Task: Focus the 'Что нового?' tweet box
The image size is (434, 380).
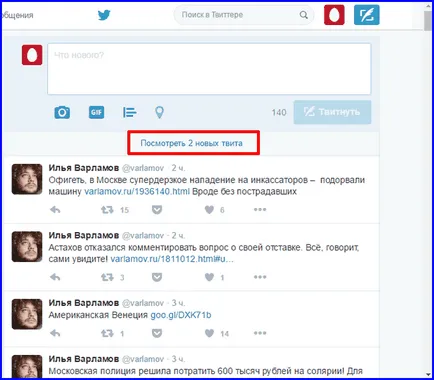Action: coord(209,69)
